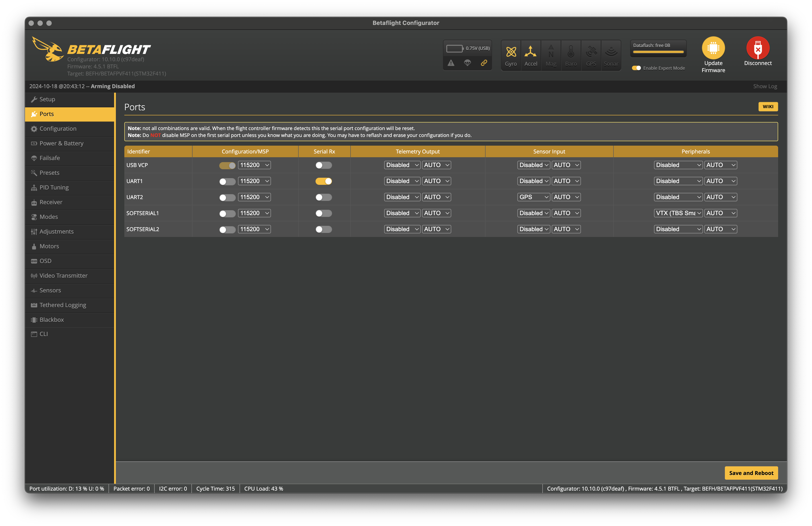
Task: Open SOFTSERIAL2 Sensor Input Disabled dropdown
Action: [x=533, y=229]
